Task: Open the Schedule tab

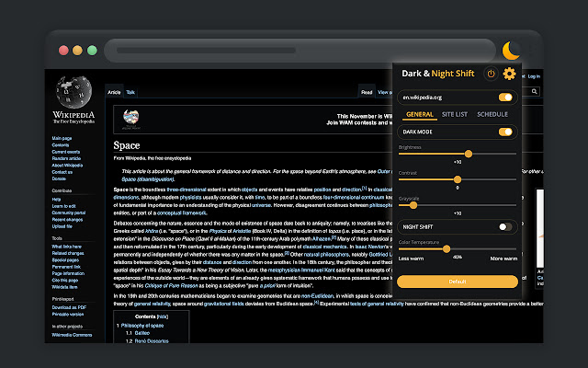Action: tap(492, 114)
